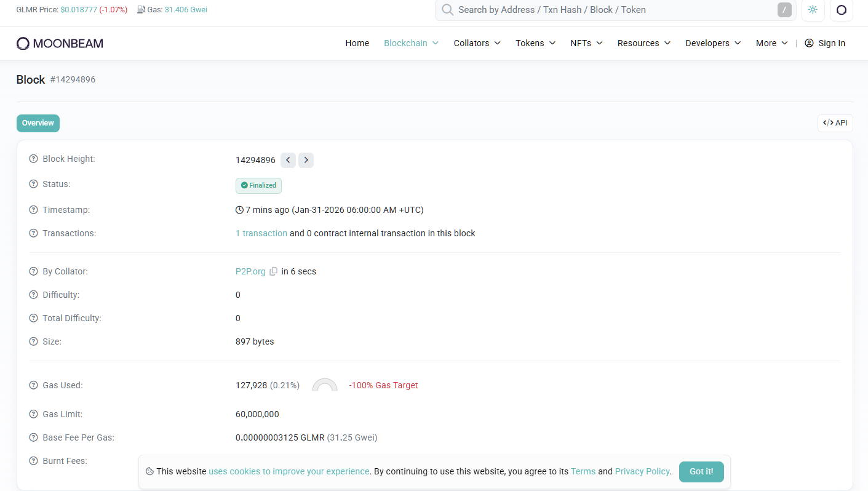The image size is (868, 491).
Task: Open the 1 transaction link
Action: (261, 233)
